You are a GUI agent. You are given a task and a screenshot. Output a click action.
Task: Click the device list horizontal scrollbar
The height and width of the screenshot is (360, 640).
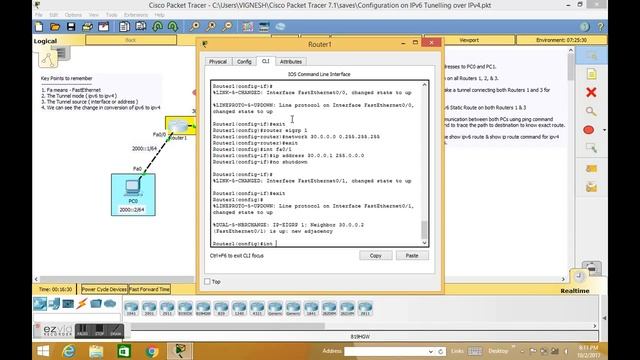[x=228, y=326]
